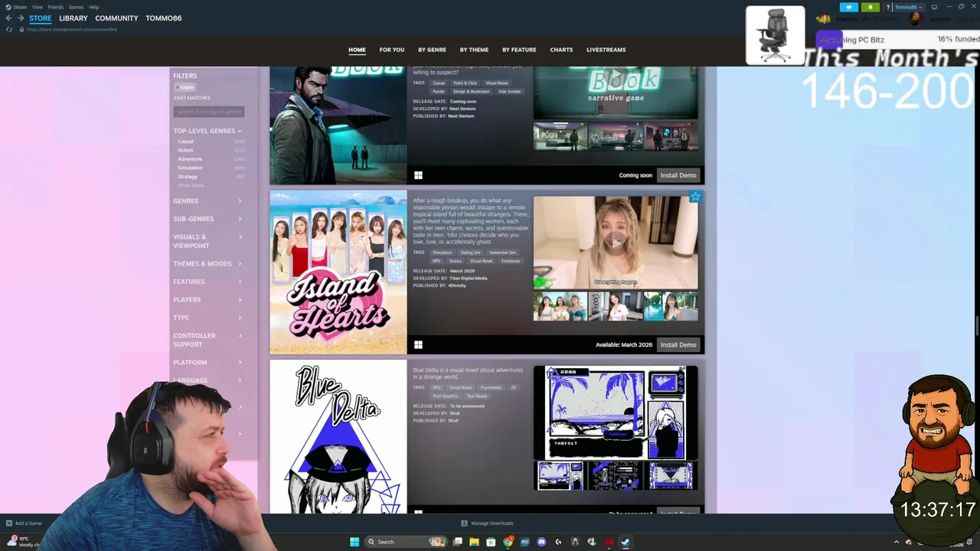Open the Island of Hearts cover art
Viewport: 980px width, 551px height.
click(x=338, y=272)
